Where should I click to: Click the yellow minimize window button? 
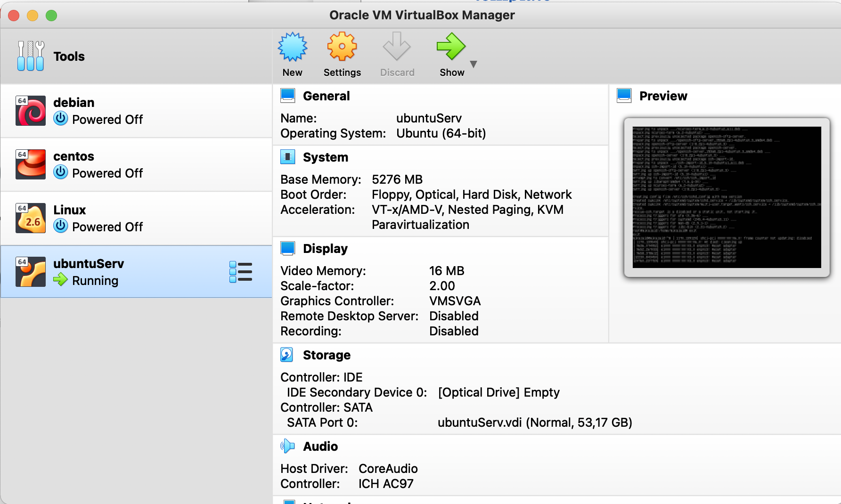click(x=33, y=16)
